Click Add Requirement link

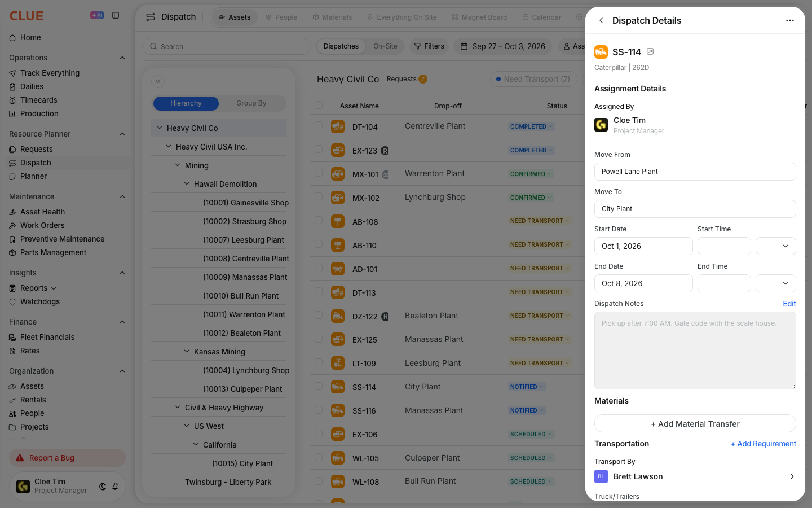[x=764, y=444]
